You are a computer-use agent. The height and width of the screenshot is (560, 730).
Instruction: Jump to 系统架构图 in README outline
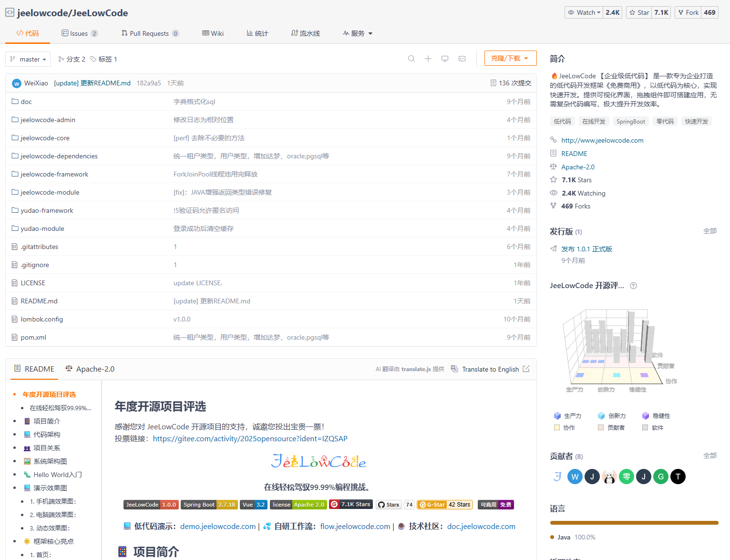50,461
